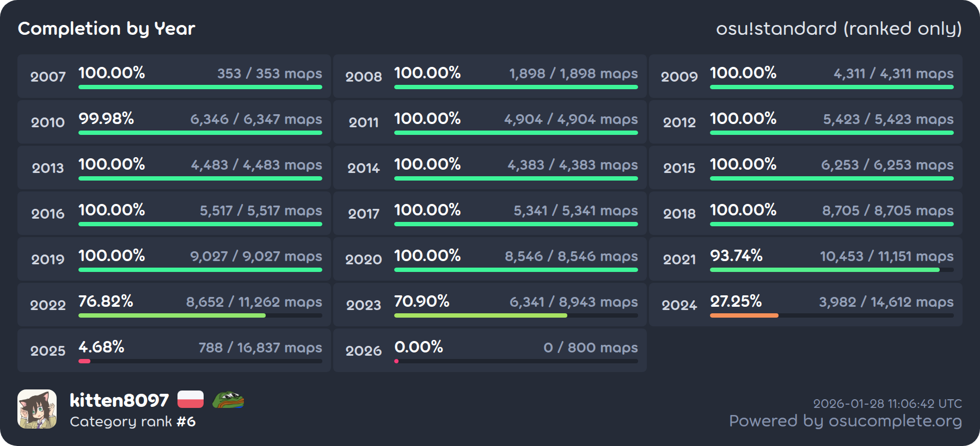Click the Pepe frog badge icon
Image resolution: width=980 pixels, height=446 pixels.
(x=228, y=400)
